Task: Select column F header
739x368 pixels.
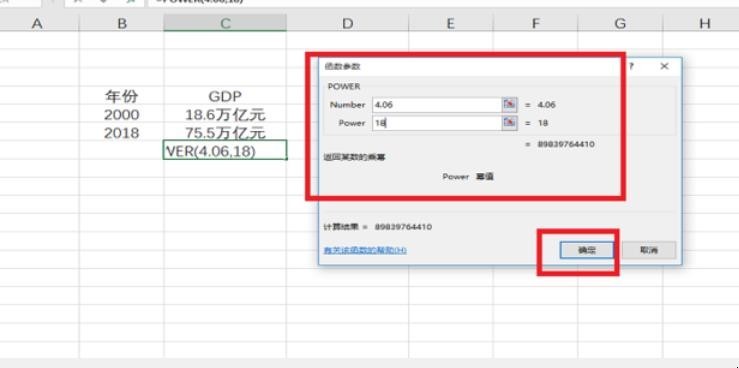Action: (x=535, y=23)
